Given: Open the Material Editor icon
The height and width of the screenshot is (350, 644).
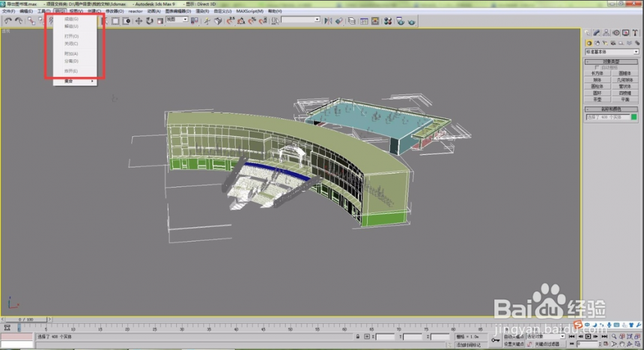Looking at the screenshot, I should point(388,21).
